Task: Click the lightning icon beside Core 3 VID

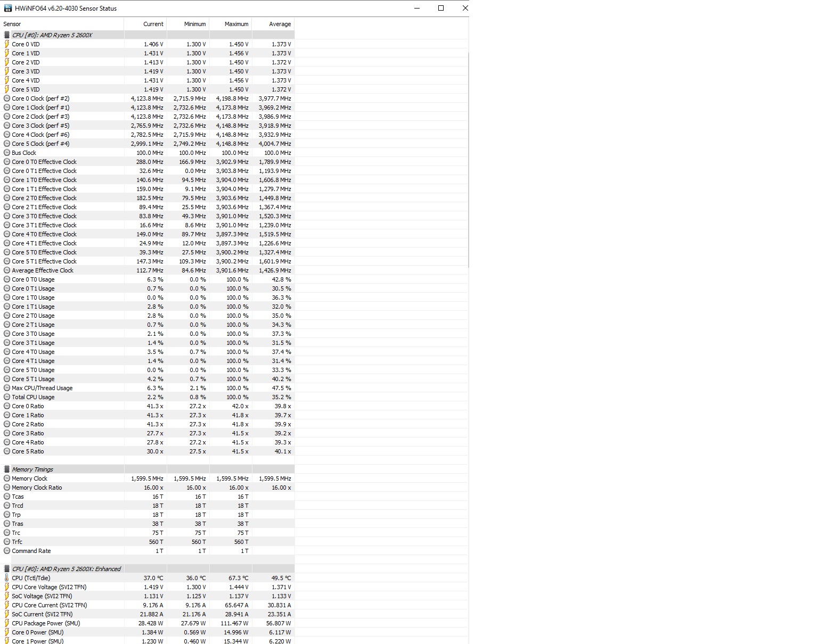Action: click(7, 71)
